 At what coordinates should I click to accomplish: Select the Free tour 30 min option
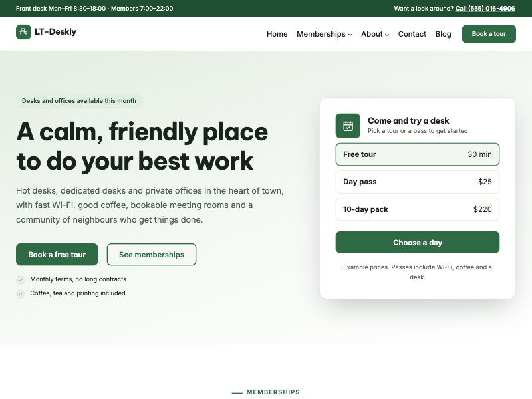pyautogui.click(x=418, y=154)
